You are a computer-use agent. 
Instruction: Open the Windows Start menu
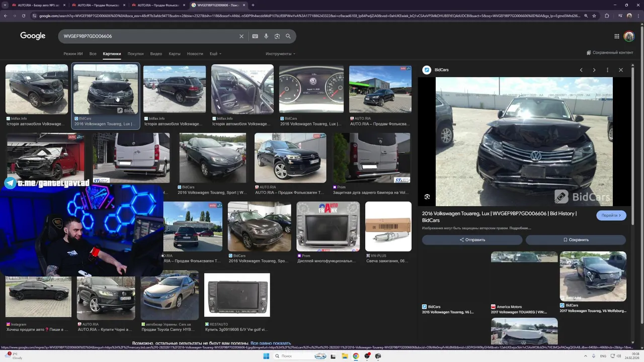(266, 356)
